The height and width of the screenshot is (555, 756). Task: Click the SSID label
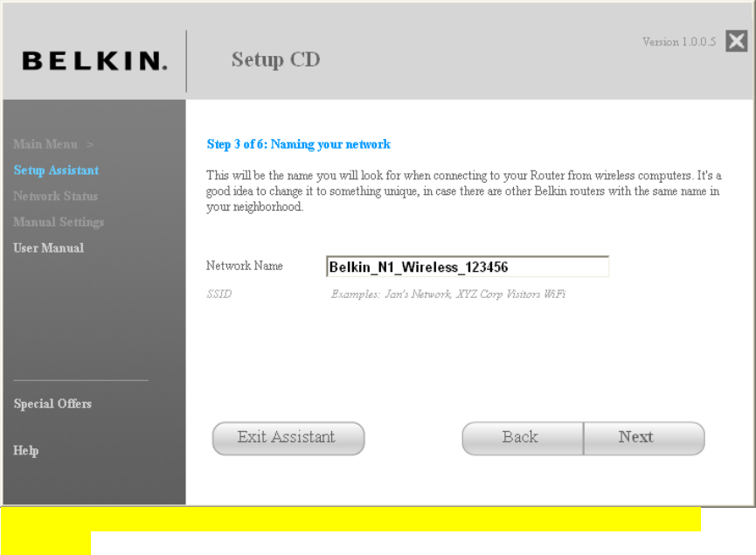coord(219,295)
